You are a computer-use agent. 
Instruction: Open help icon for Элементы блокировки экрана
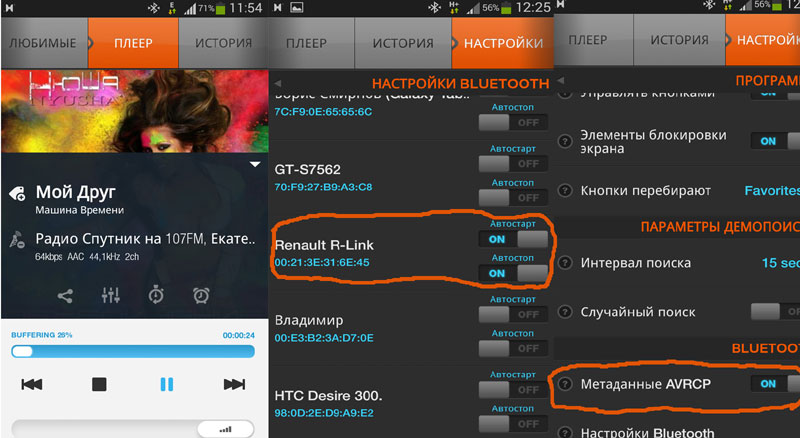click(565, 141)
